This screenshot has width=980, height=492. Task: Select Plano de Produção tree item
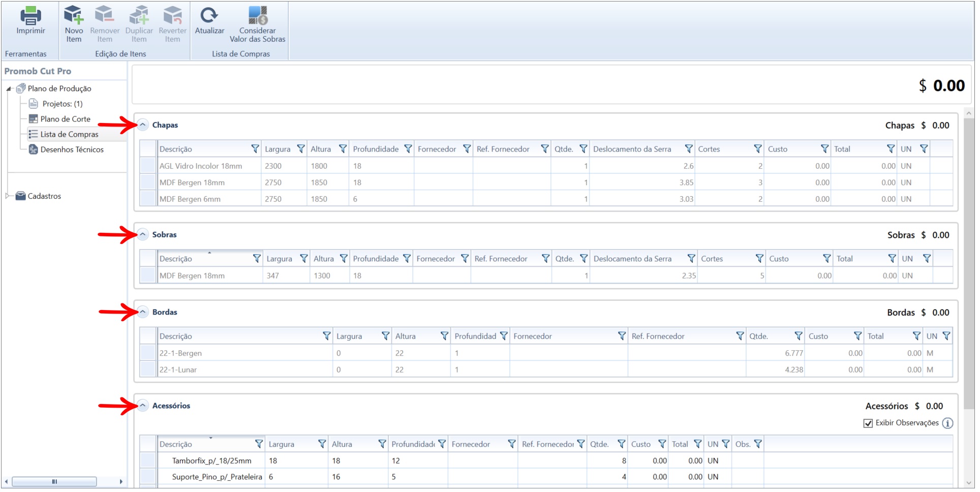59,88
